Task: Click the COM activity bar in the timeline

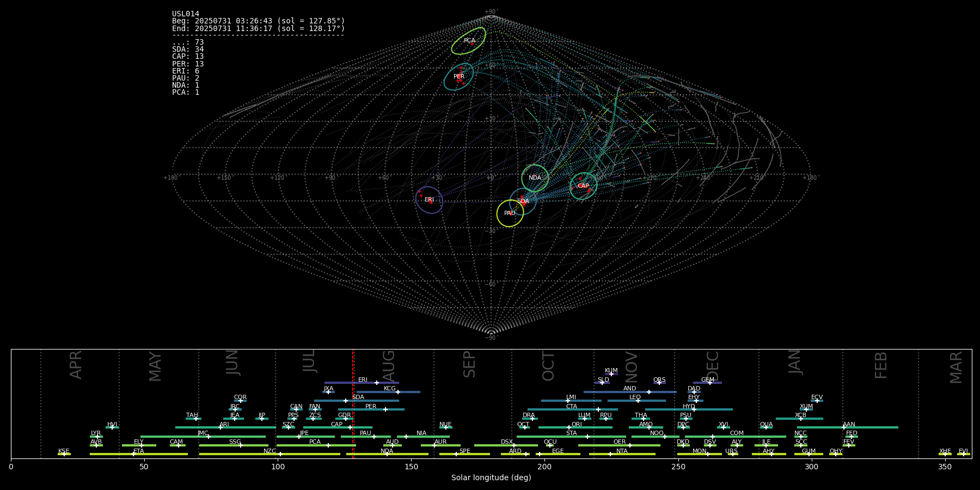Action: tap(736, 437)
